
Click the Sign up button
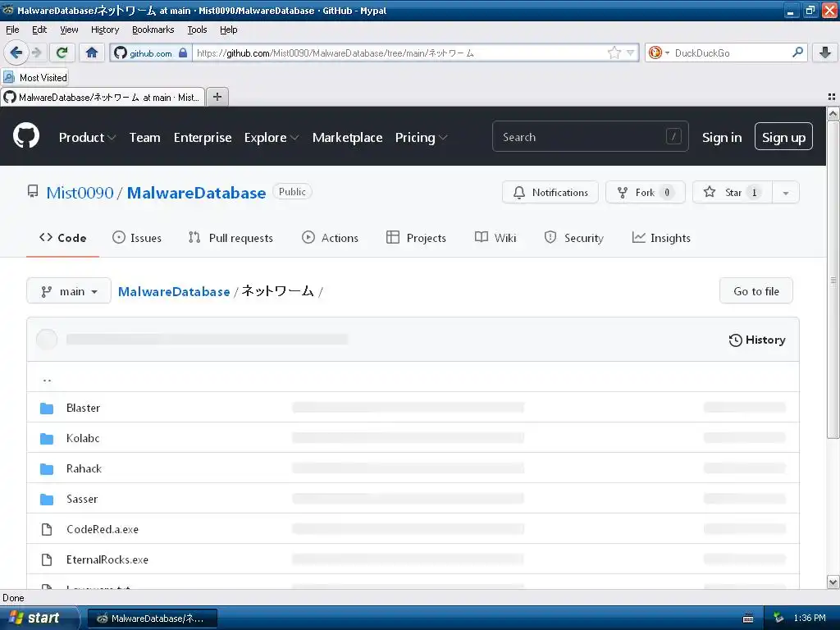pos(783,137)
